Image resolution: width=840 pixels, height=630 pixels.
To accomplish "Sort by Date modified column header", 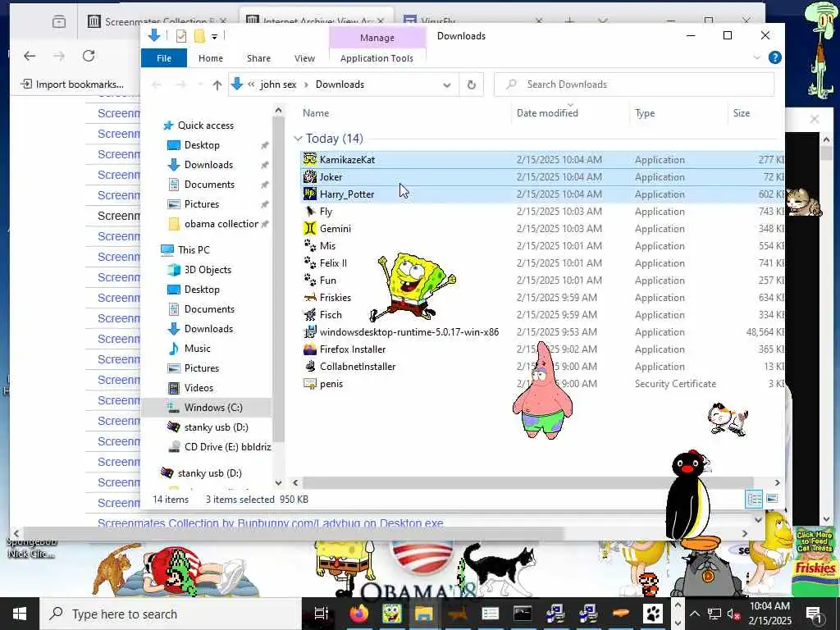I will point(547,113).
